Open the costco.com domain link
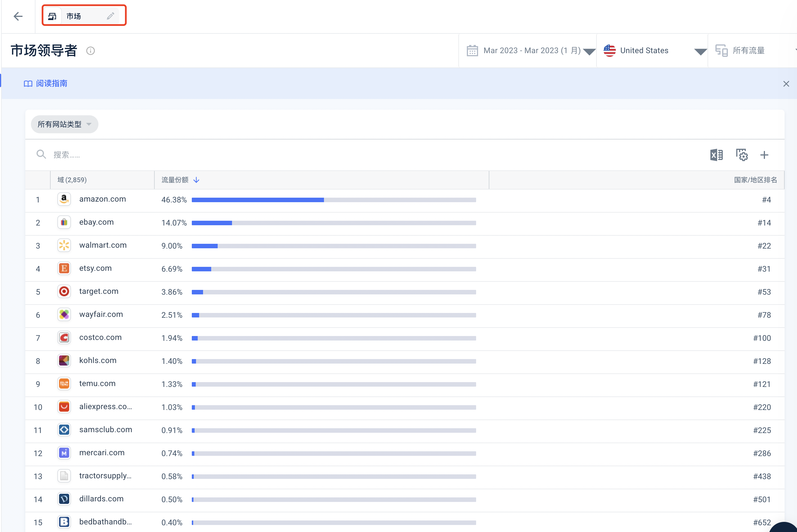 tap(100, 338)
